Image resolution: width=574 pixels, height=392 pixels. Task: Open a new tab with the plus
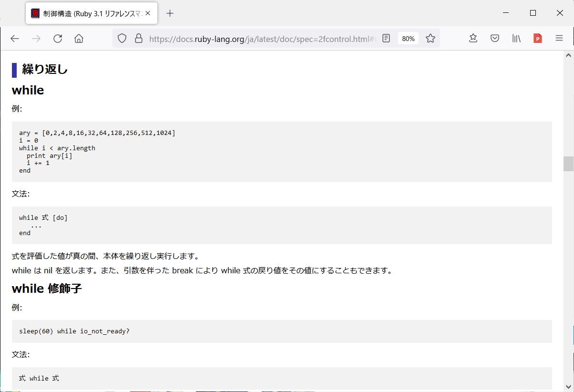tap(170, 13)
